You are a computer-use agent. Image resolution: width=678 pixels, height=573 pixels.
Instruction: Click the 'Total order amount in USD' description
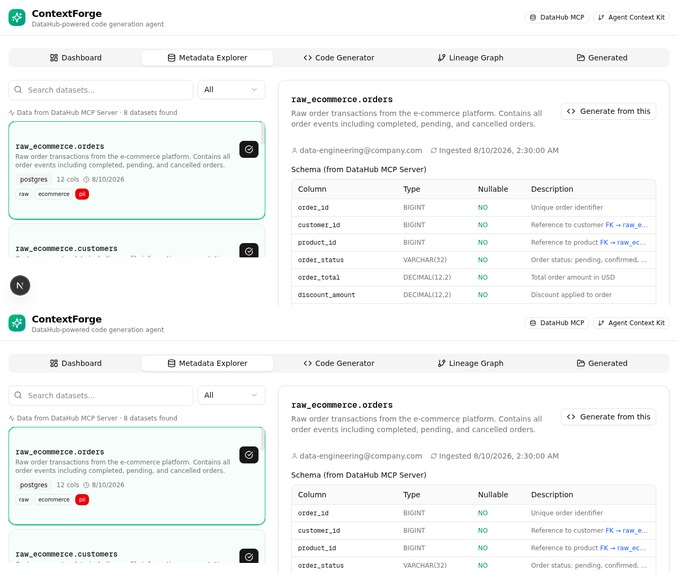(x=573, y=277)
